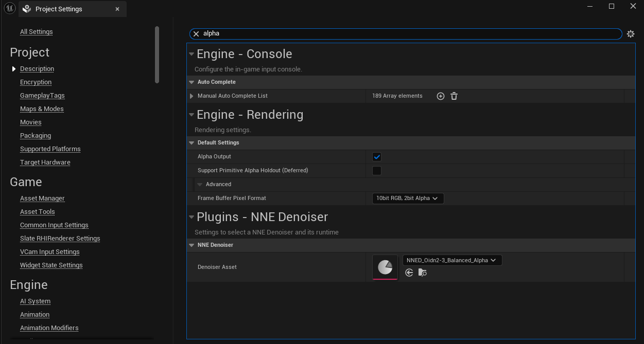The height and width of the screenshot is (344, 644).
Task: Close the Project Settings tab
Action: 117,9
